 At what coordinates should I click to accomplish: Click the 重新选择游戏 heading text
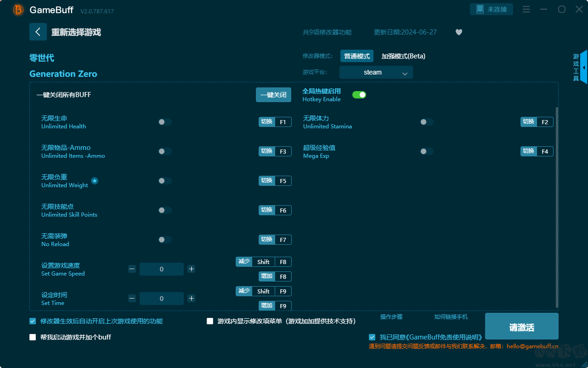pyautogui.click(x=76, y=32)
